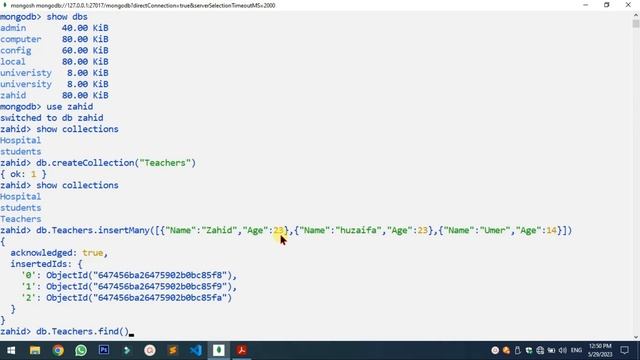Click the '{ ok: 1 }' result line
This screenshot has width=640, height=360.
point(23,174)
